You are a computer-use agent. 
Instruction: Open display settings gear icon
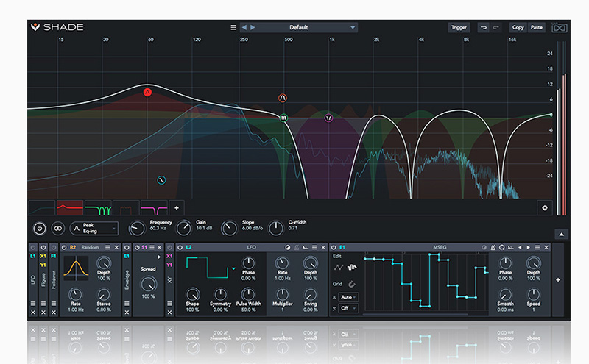545,208
